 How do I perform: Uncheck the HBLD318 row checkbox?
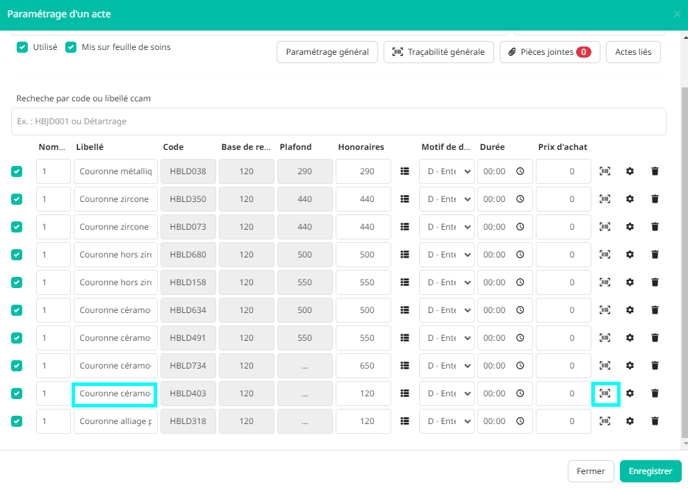(x=17, y=421)
